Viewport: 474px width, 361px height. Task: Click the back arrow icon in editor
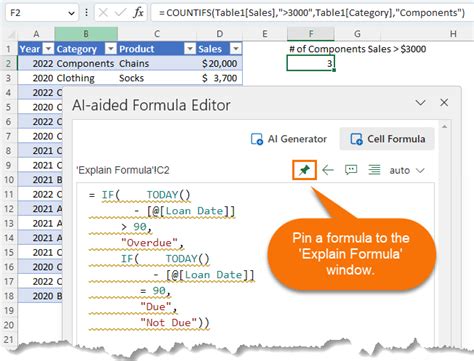click(x=328, y=170)
